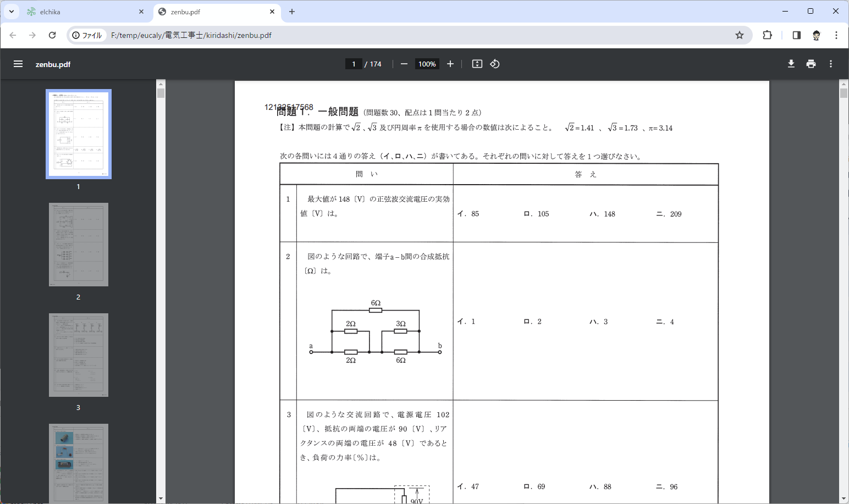Print the PDF document
The image size is (849, 504).
811,64
